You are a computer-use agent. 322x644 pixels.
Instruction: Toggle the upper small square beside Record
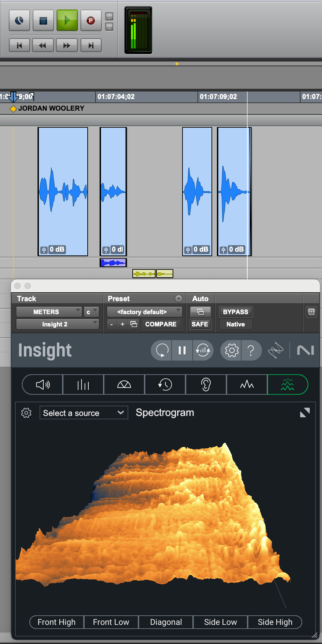tap(109, 16)
